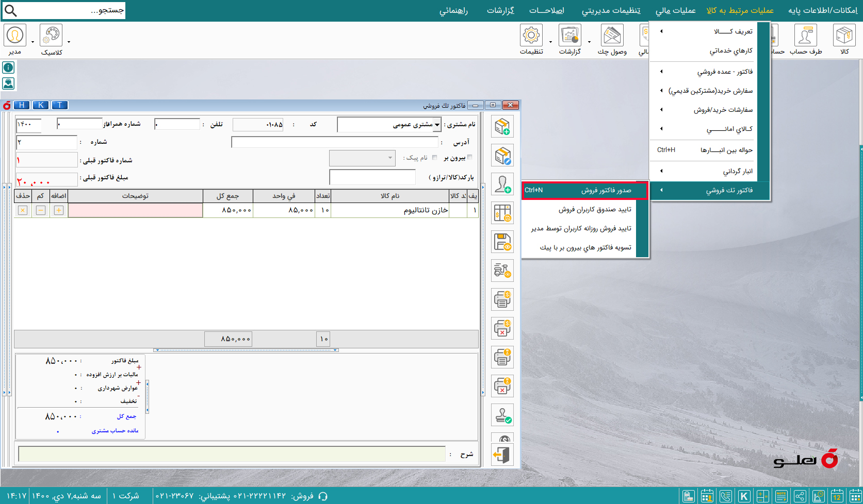Open the گزارشات menu bar item
The image size is (863, 504).
coord(500,10)
